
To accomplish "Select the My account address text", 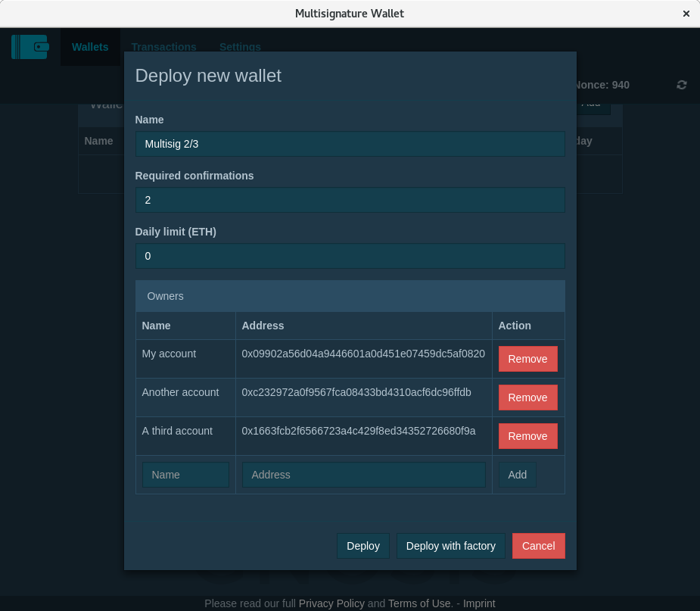I will click(x=363, y=354).
